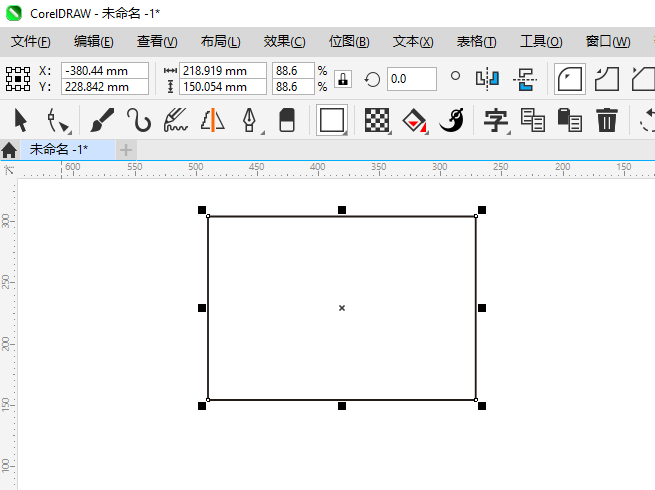Choose the Paintbrush tool
This screenshot has width=655, height=490.
[102, 120]
